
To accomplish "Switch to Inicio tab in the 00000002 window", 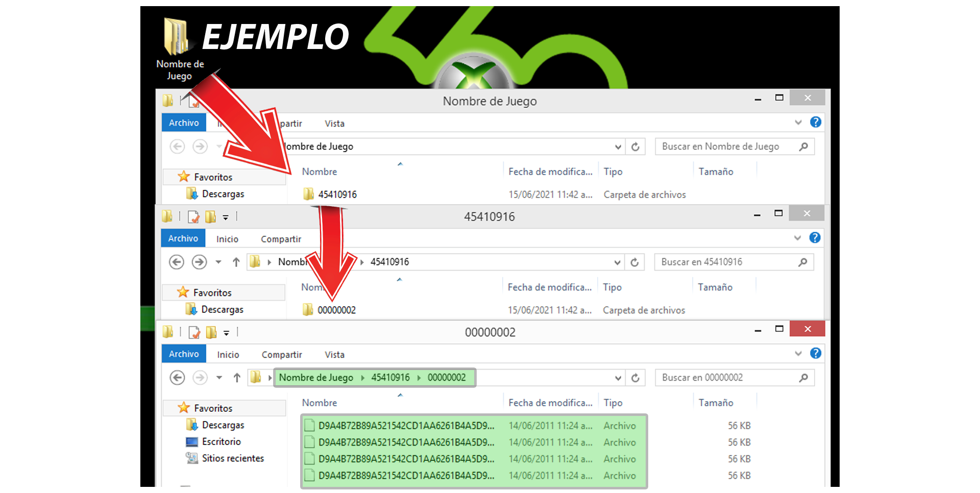I will point(228,355).
